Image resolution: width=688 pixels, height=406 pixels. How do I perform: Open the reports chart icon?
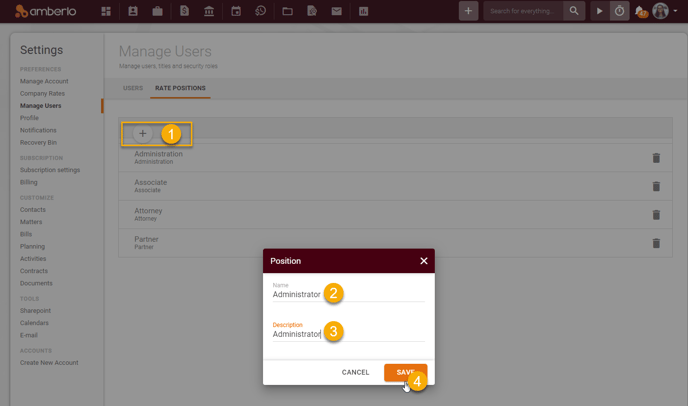pos(364,11)
